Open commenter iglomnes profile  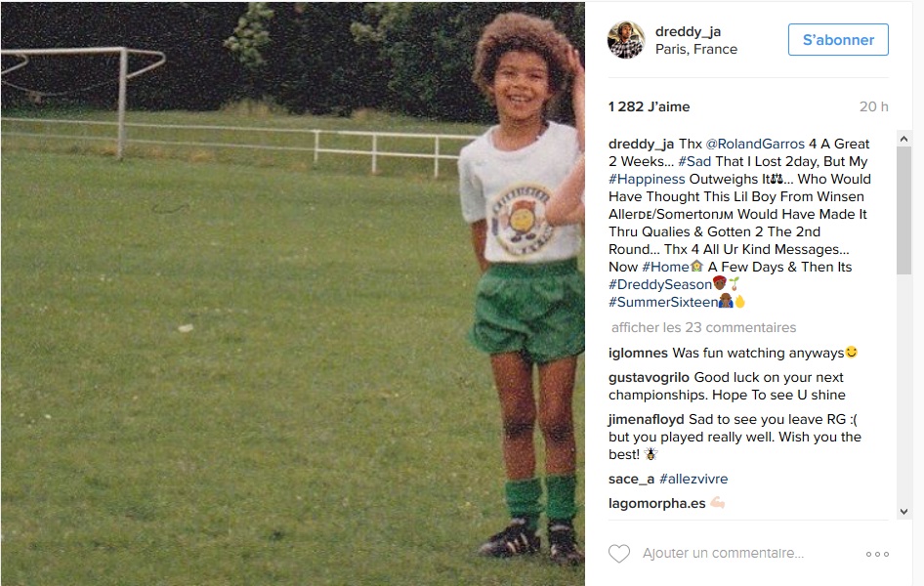tap(638, 354)
